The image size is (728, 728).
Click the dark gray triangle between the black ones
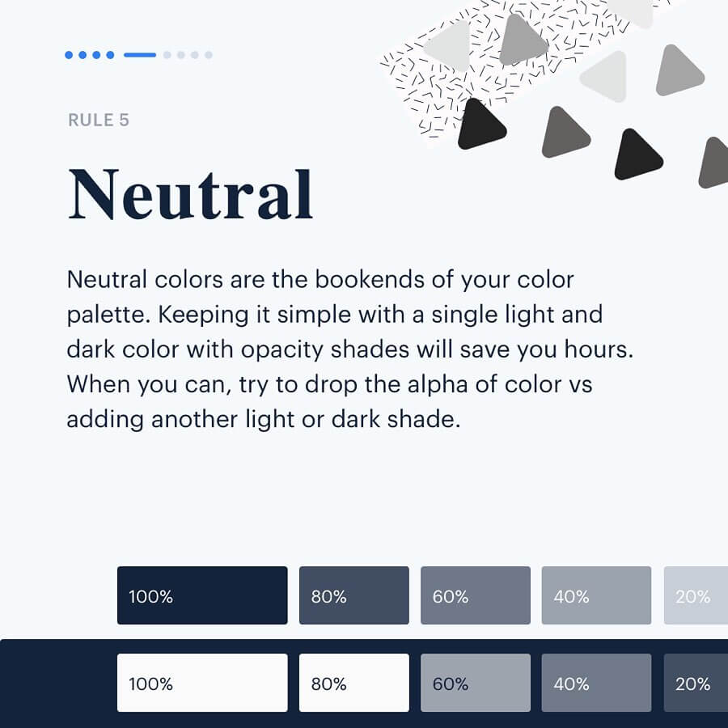(565, 129)
